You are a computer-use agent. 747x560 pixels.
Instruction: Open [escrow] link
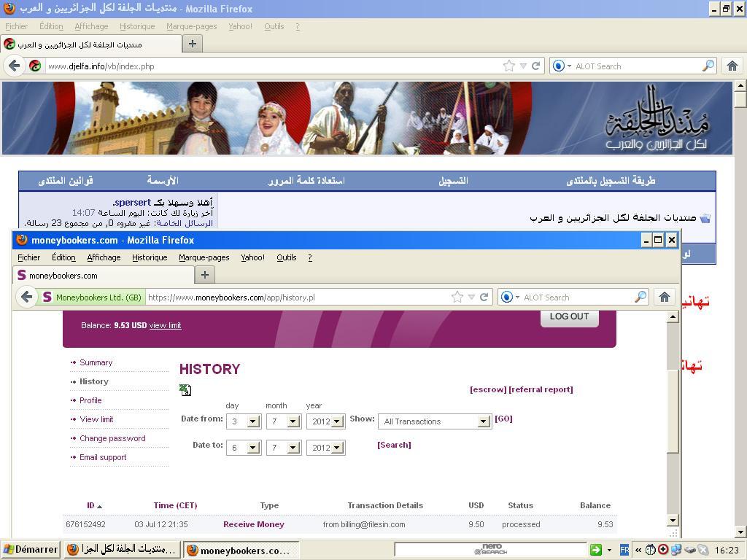pyautogui.click(x=488, y=389)
